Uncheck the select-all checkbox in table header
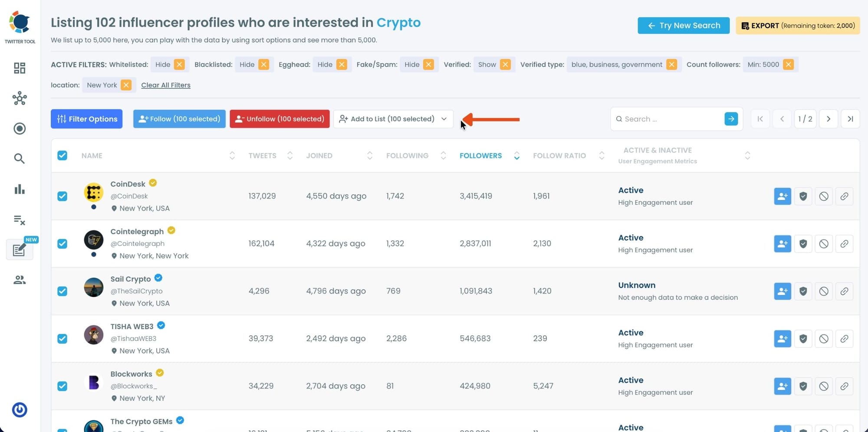 (62, 156)
